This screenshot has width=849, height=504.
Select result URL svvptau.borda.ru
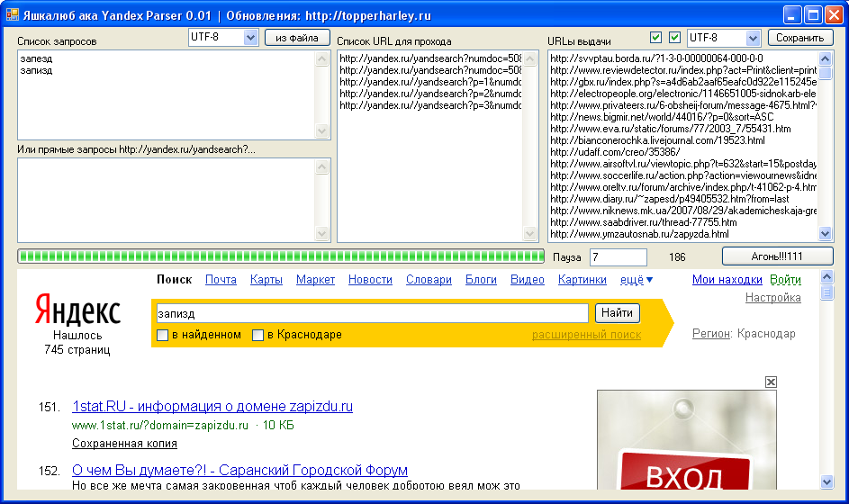pyautogui.click(x=657, y=58)
